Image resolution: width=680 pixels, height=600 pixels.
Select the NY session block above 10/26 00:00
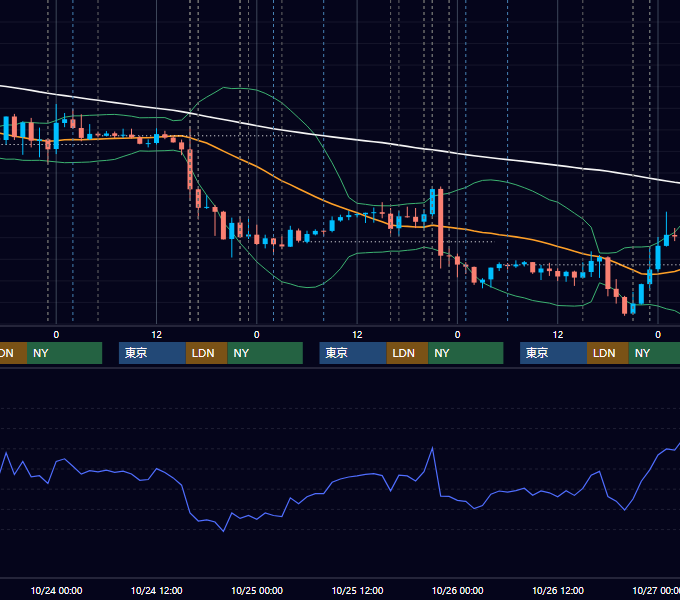(465, 353)
